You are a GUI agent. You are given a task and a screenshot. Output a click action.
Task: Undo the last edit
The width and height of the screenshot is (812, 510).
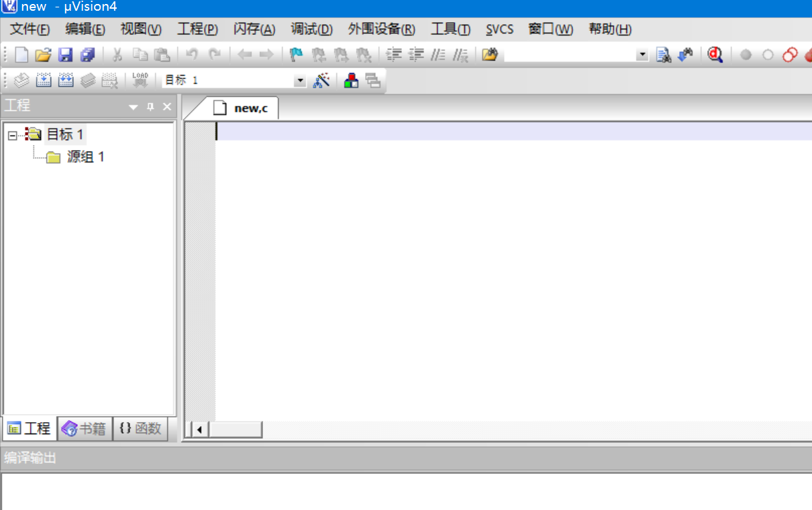(192, 55)
